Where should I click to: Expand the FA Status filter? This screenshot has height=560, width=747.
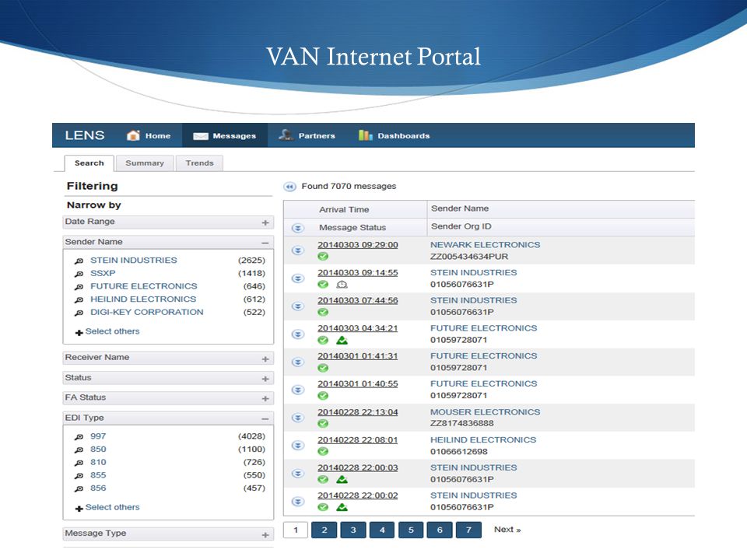265,398
